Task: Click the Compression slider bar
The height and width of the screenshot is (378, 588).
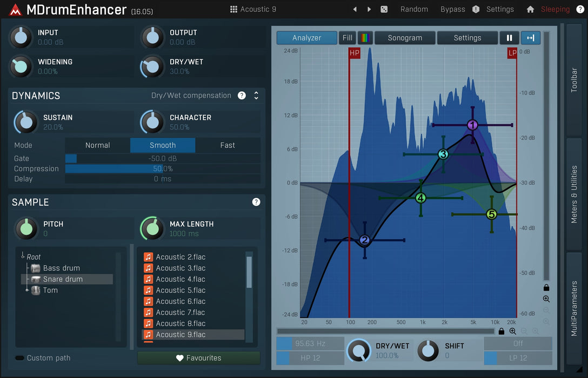Action: [163, 169]
